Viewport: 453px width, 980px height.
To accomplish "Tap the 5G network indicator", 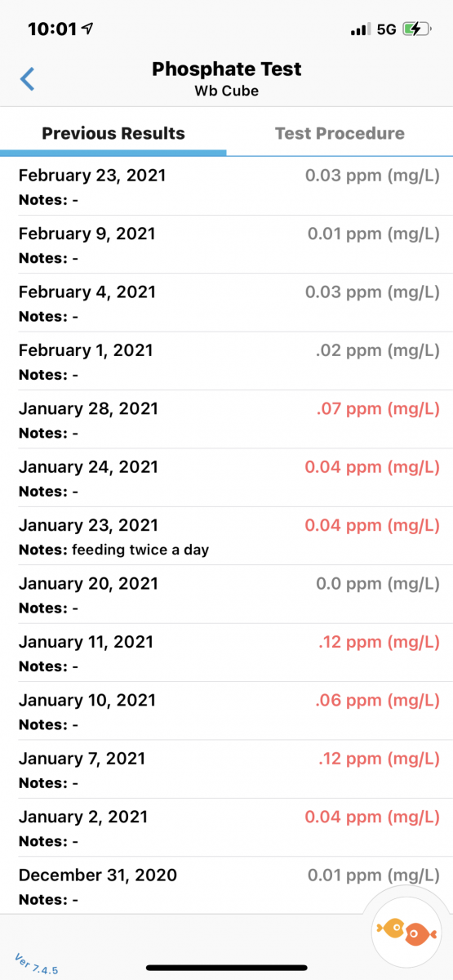I will click(386, 29).
